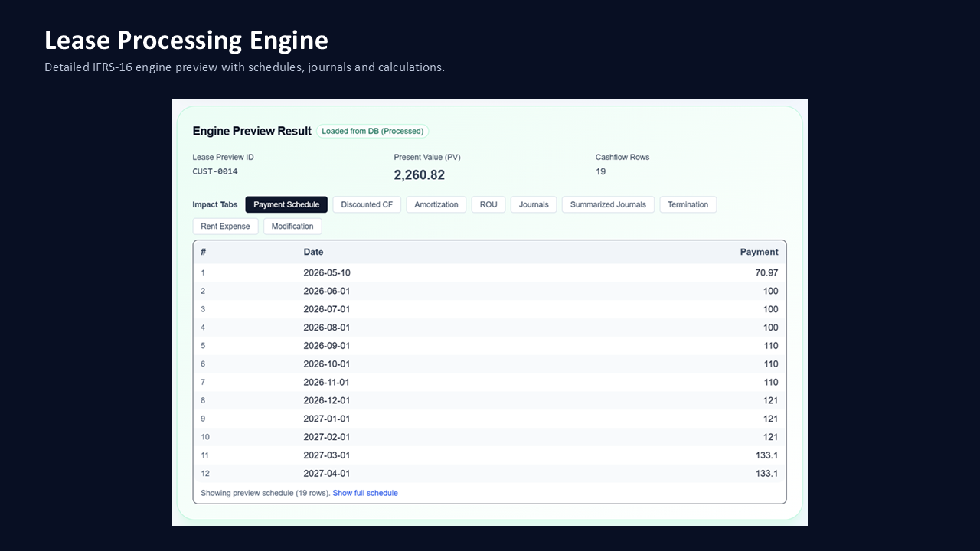Click the Engine Preview Result heading
Viewport: 980px width, 551px height.
252,131
